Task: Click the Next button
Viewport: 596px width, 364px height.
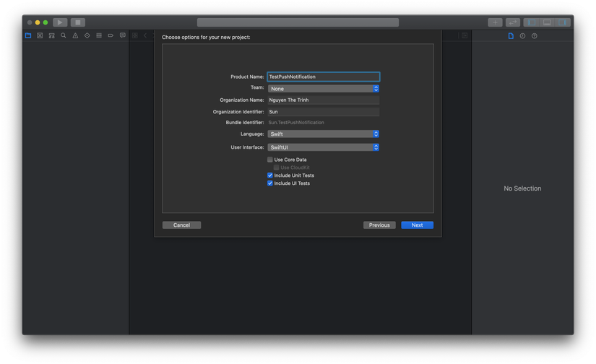Action: point(417,225)
